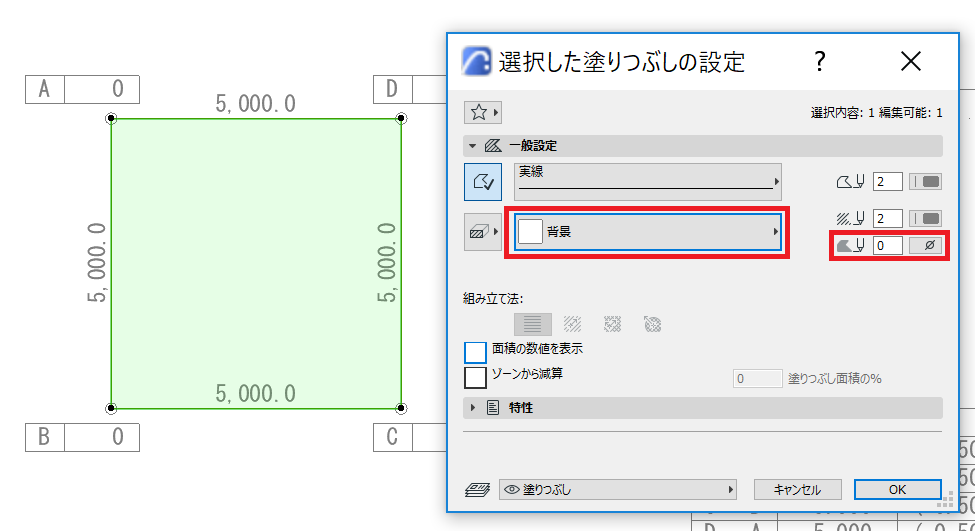Viewport: 975px width, 531px height.
Task: Click the B label box on the drawing
Action: (45, 438)
